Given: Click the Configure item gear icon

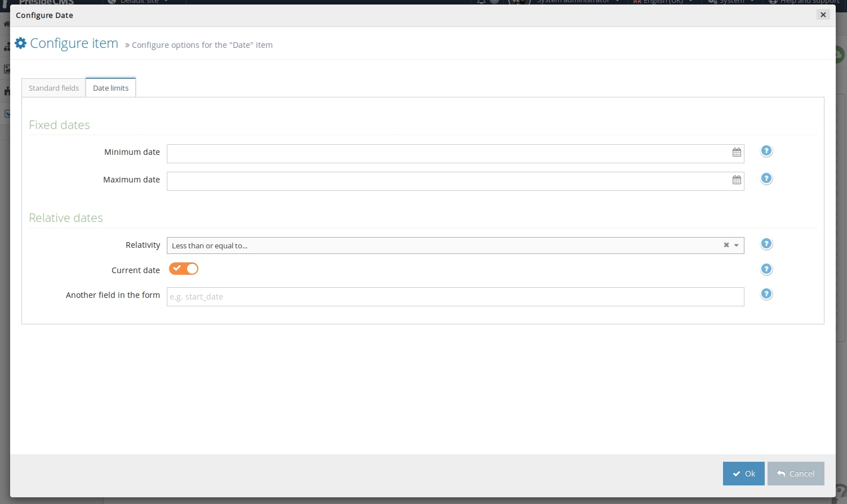Looking at the screenshot, I should point(21,43).
